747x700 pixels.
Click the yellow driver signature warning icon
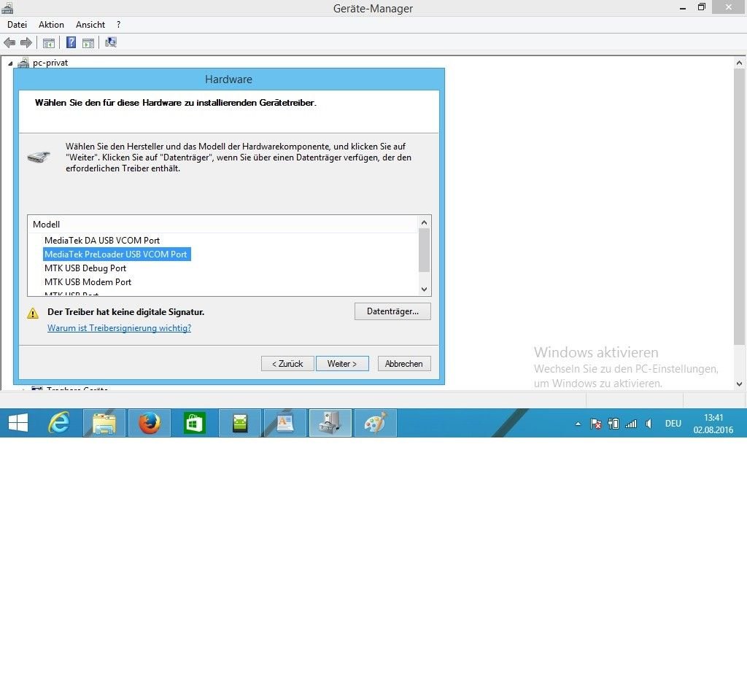tap(33, 313)
